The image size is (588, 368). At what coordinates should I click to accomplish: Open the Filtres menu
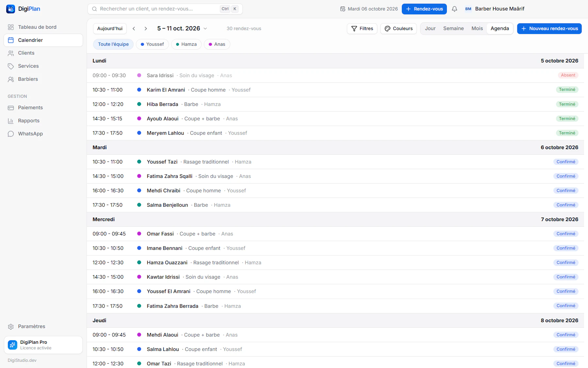[x=362, y=28]
